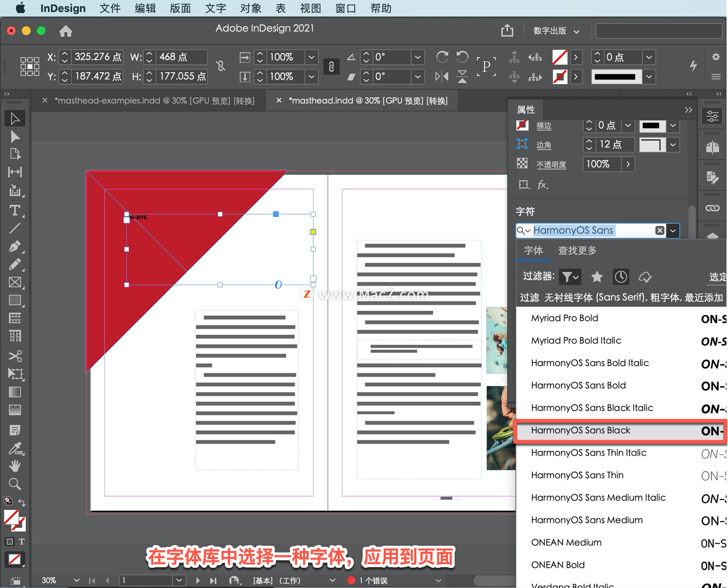The height and width of the screenshot is (588, 728).
Task: Select the Pen tool
Action: pyautogui.click(x=15, y=246)
